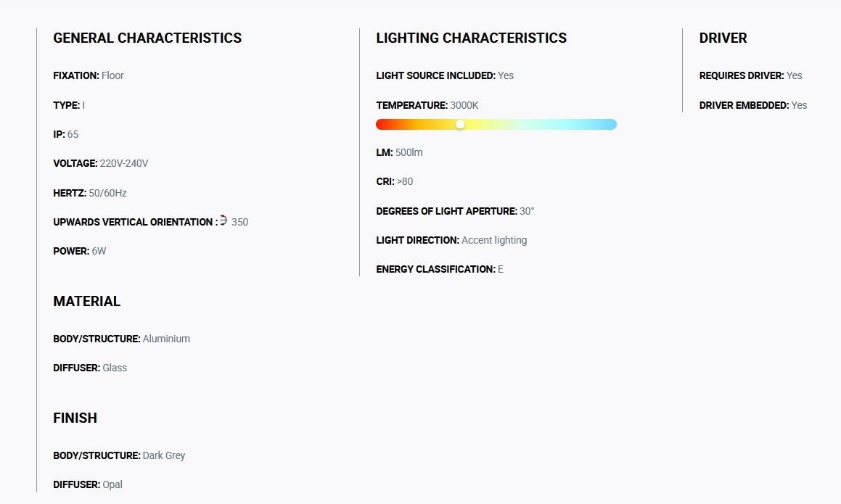Click the temperature slider white knob
The height and width of the screenshot is (504, 841).
click(x=460, y=125)
